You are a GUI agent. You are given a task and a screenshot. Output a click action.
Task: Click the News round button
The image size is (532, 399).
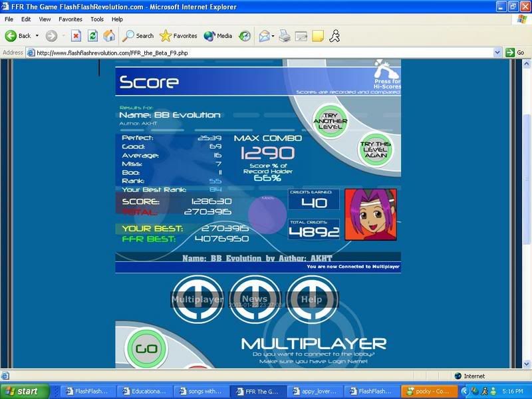coord(255,299)
